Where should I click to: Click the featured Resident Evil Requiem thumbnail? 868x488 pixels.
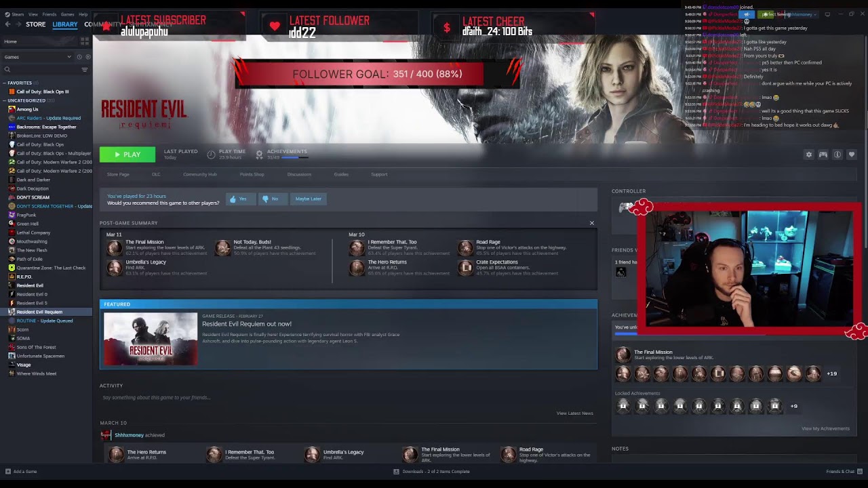click(151, 339)
